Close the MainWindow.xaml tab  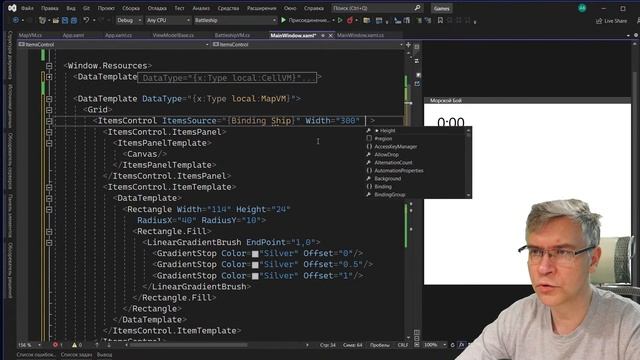tap(331, 36)
